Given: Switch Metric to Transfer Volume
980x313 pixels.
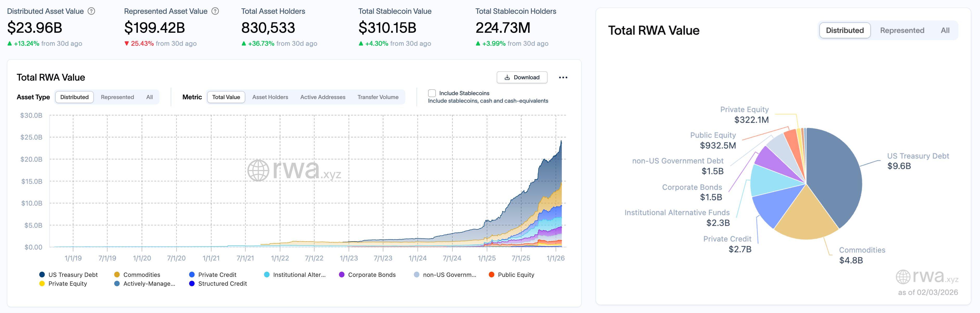Looking at the screenshot, I should pyautogui.click(x=379, y=97).
